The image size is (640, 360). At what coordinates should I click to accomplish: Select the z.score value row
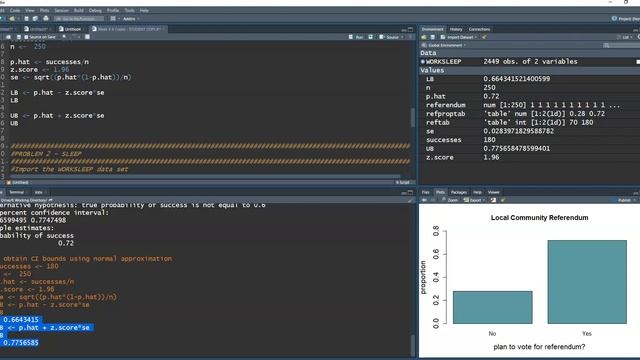pyautogui.click(x=529, y=157)
